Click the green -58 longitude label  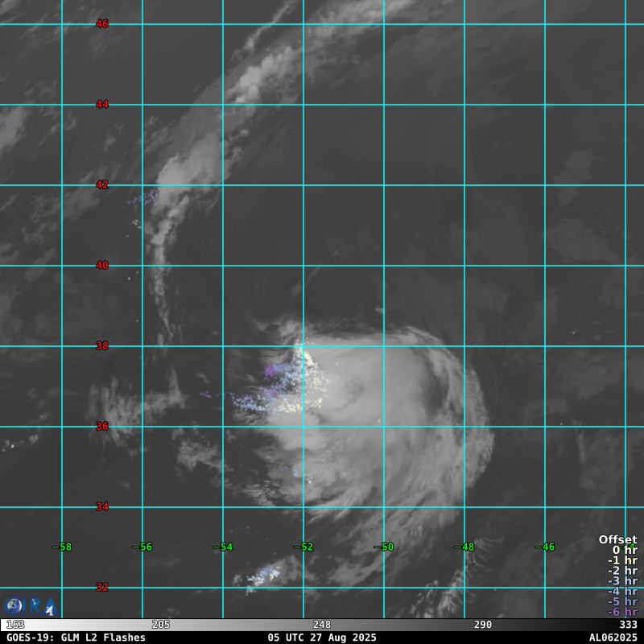(62, 547)
